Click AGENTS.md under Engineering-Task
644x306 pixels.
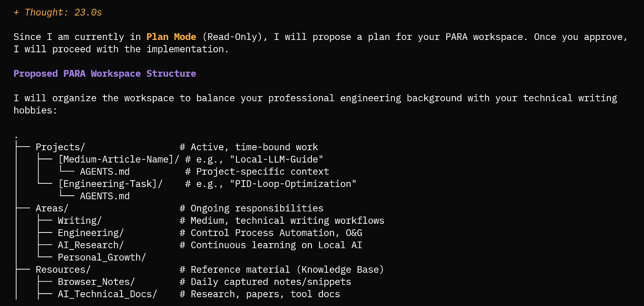(x=104, y=196)
